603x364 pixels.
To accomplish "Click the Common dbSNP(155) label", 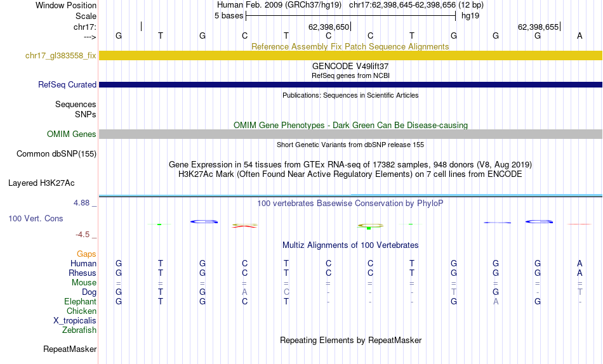I will coord(56,153).
